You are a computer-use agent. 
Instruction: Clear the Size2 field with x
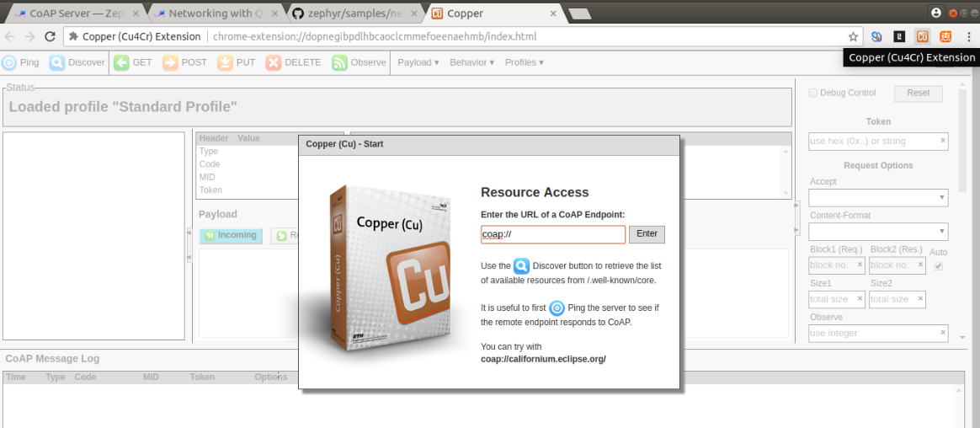click(920, 299)
